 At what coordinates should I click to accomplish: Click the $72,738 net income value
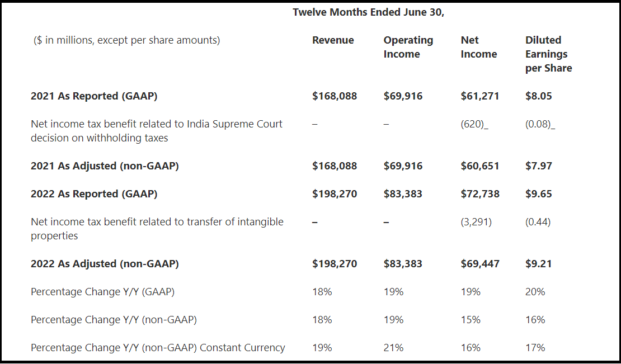[x=480, y=194]
